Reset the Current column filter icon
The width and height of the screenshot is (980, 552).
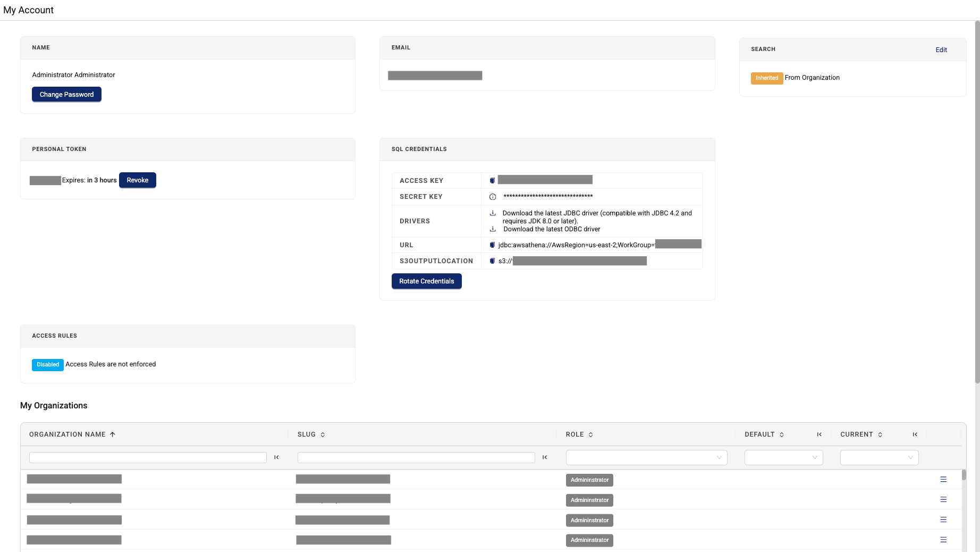tap(915, 434)
